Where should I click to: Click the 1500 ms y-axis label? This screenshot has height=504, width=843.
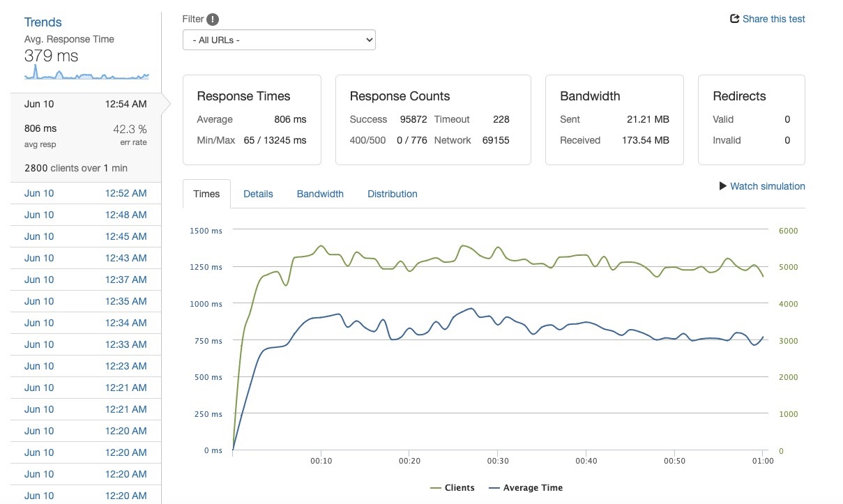click(206, 231)
